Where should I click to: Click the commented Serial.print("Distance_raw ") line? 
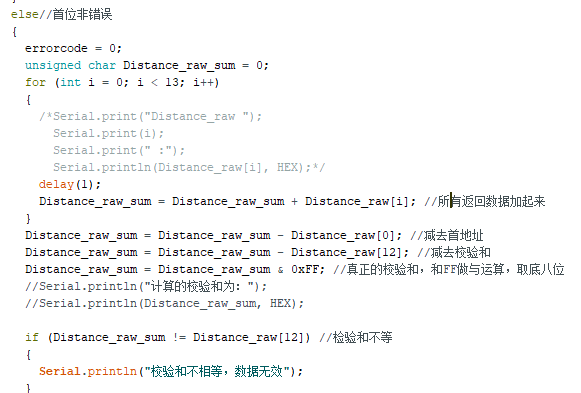[x=150, y=117]
